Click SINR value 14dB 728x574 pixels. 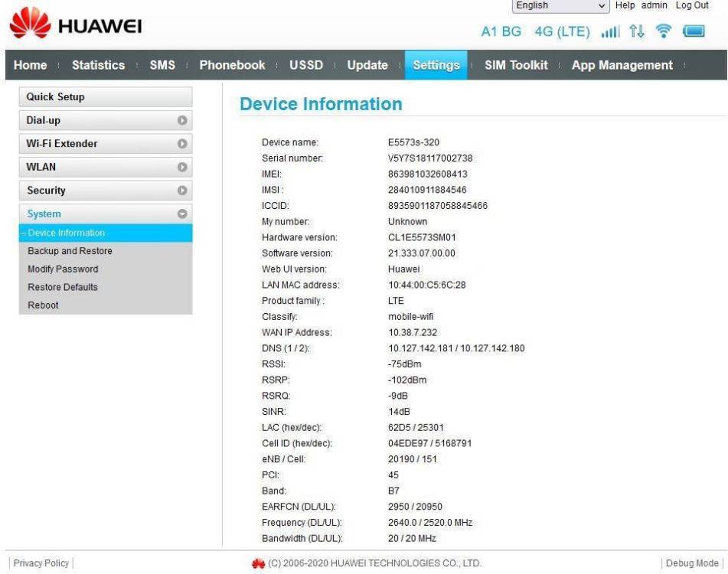pyautogui.click(x=399, y=412)
